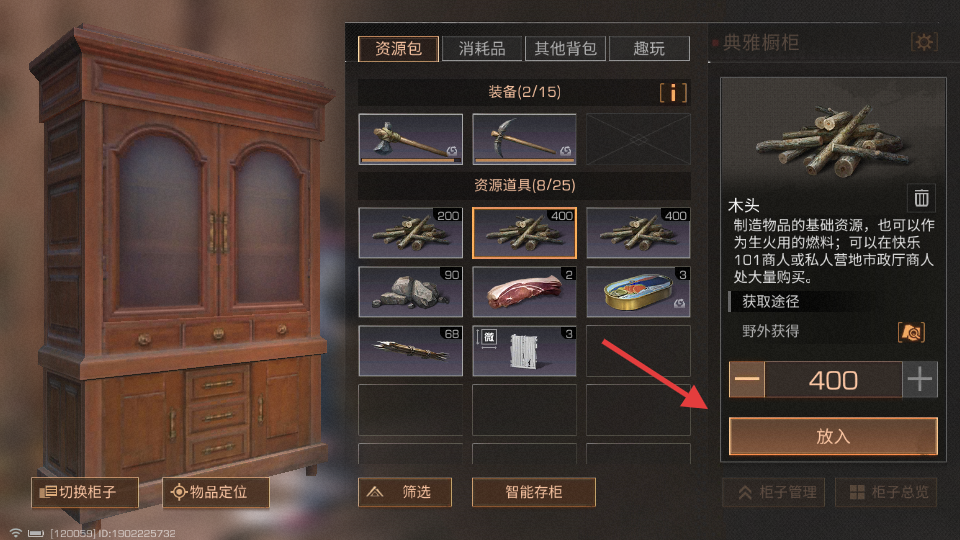Open the gear settings icon beside 典雅橱柜
Screen dimensions: 960x540
click(924, 42)
